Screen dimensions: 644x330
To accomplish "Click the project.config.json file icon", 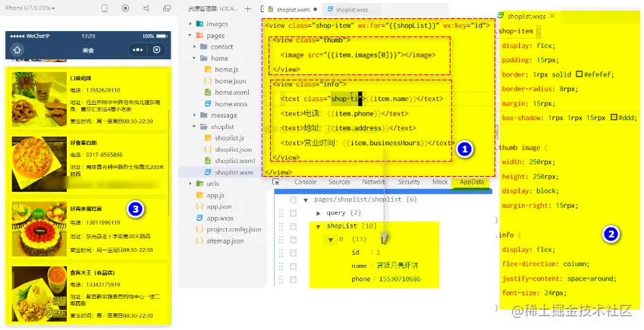I will point(199,229).
